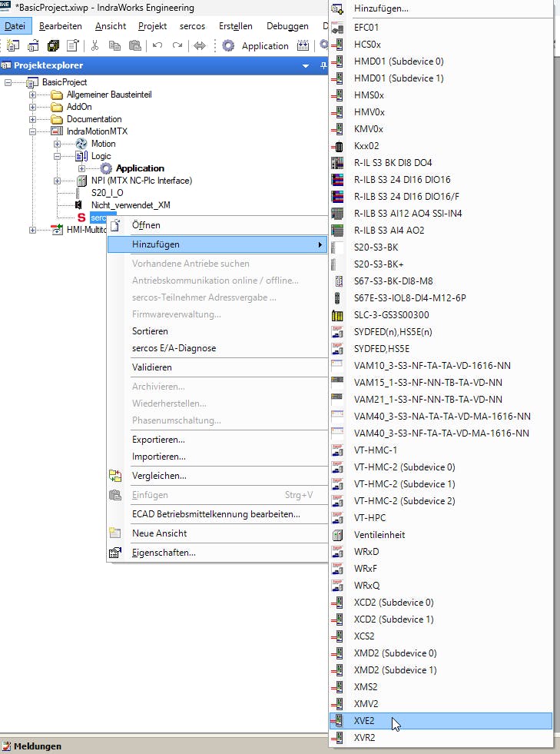Click the Copy toolbar icon

coord(114,46)
